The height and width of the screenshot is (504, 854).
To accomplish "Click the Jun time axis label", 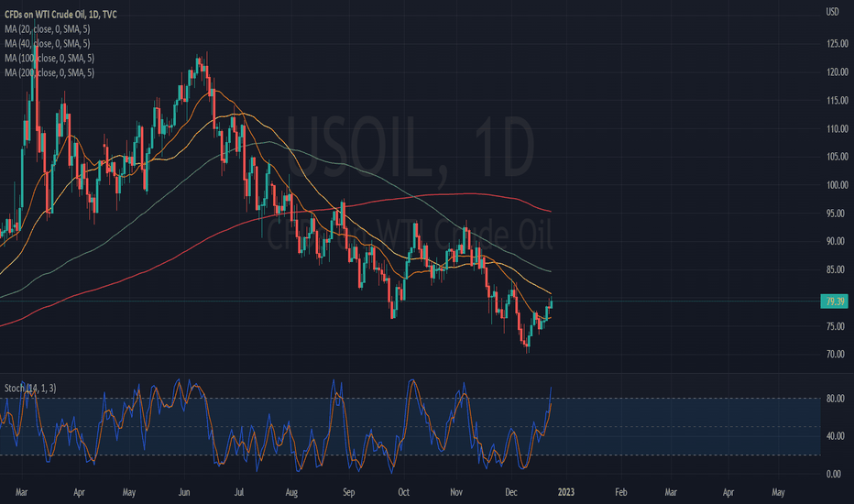I will coord(184,492).
